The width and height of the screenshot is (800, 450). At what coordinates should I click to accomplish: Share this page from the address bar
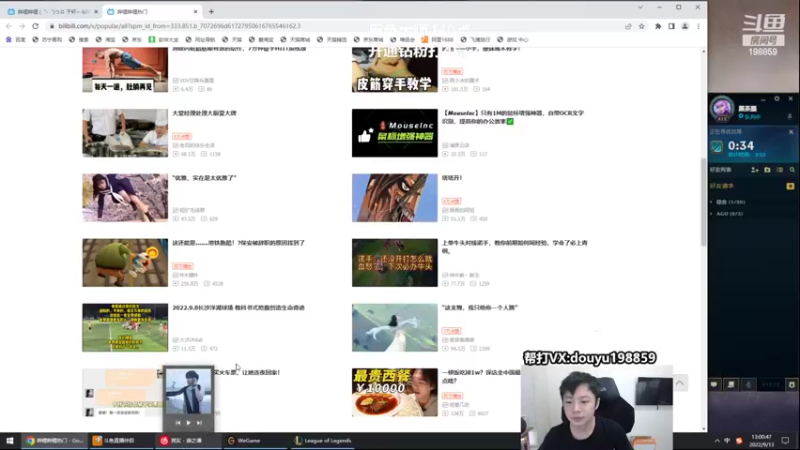628,26
